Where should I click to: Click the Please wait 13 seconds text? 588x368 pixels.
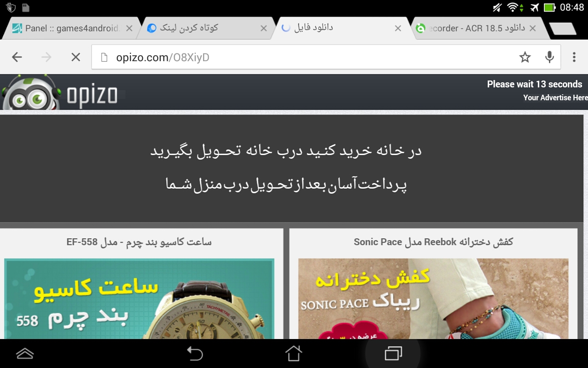point(535,84)
